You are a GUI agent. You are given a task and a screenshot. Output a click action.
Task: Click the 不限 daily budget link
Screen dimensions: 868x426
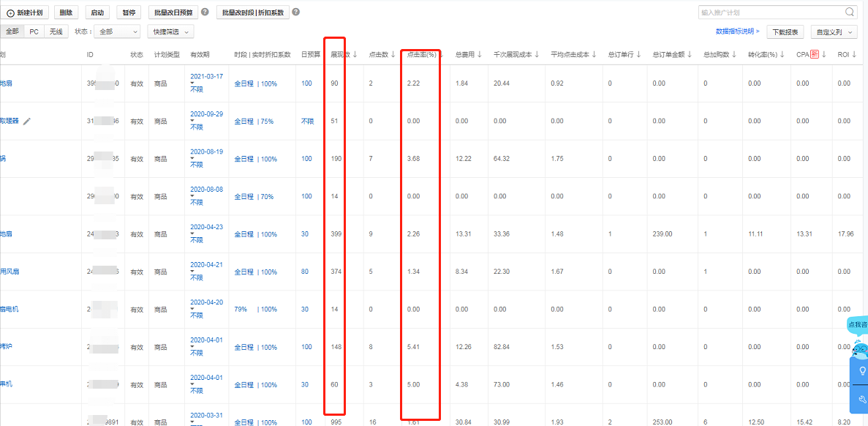[307, 122]
